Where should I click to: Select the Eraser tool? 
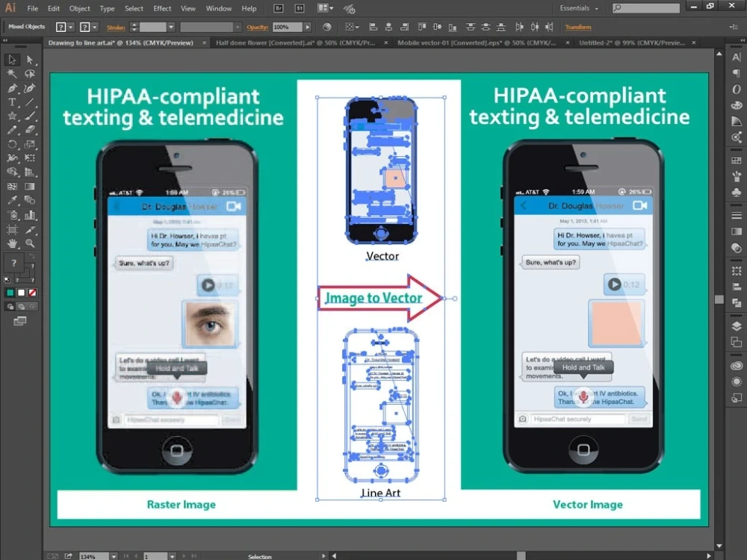[30, 129]
